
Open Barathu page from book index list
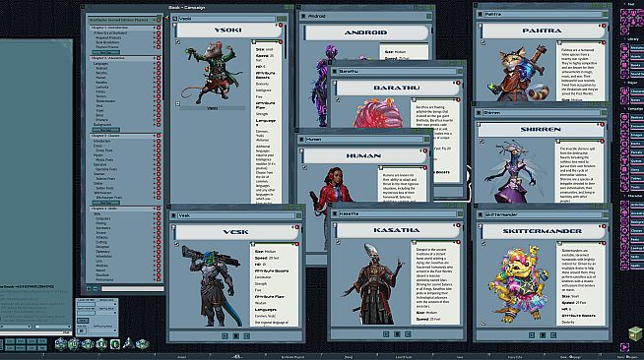coord(101,73)
